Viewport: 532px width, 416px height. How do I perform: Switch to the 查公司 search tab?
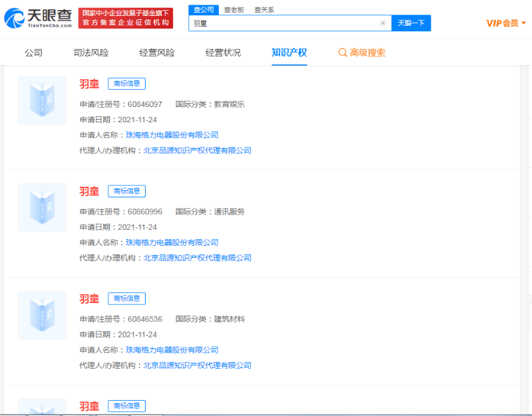coord(203,9)
